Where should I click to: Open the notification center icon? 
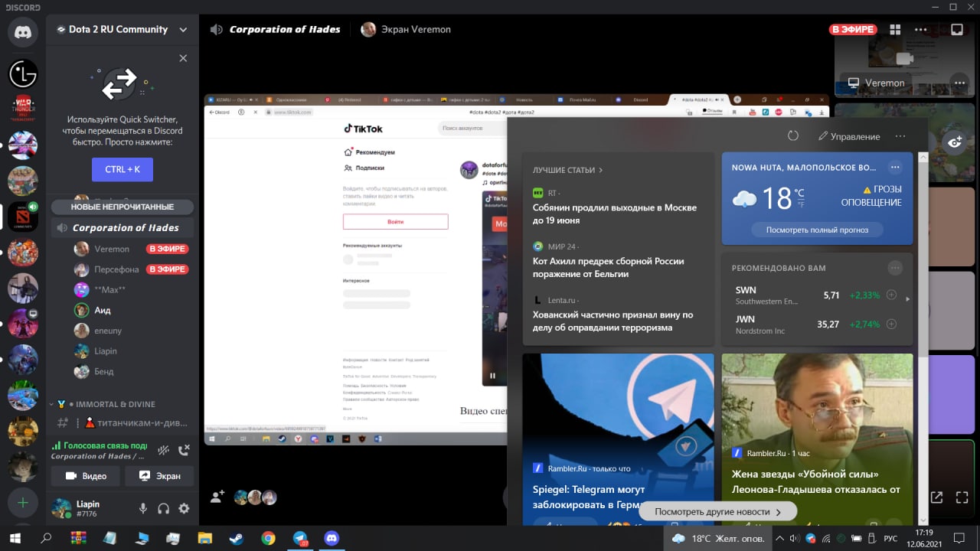(x=958, y=538)
